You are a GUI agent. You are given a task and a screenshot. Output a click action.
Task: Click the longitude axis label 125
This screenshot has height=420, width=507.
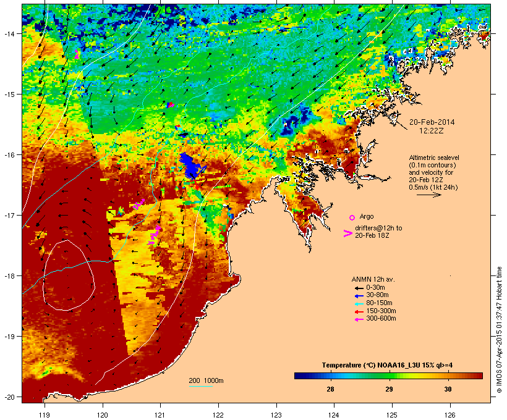[392, 415]
